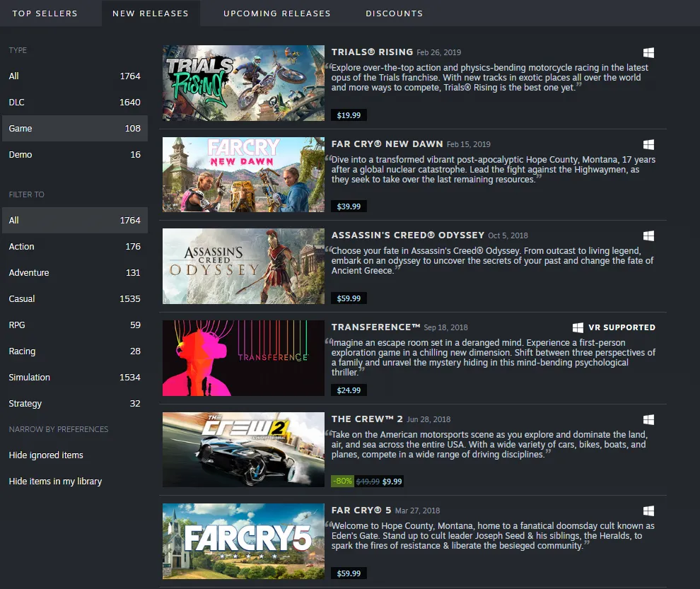The image size is (700, 589).
Task: Filter to RPG genre
Action: tap(74, 325)
